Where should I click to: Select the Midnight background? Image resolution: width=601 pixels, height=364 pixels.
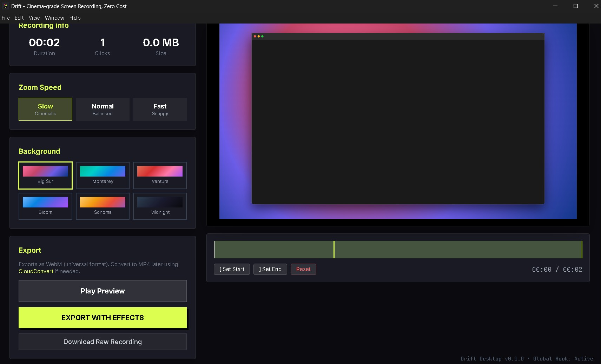coord(160,206)
